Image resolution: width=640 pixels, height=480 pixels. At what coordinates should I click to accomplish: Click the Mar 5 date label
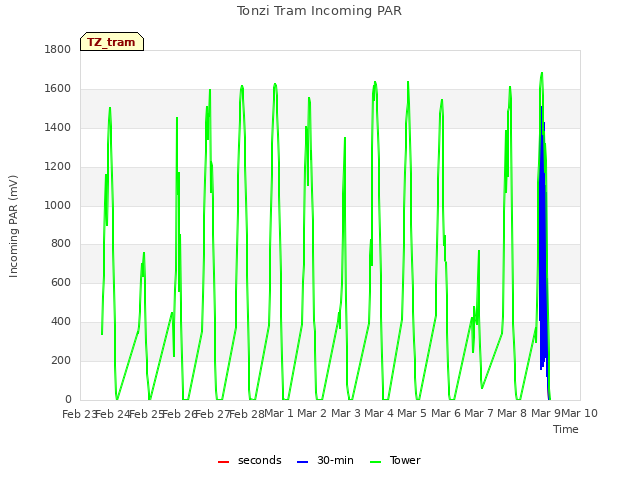[x=412, y=413]
